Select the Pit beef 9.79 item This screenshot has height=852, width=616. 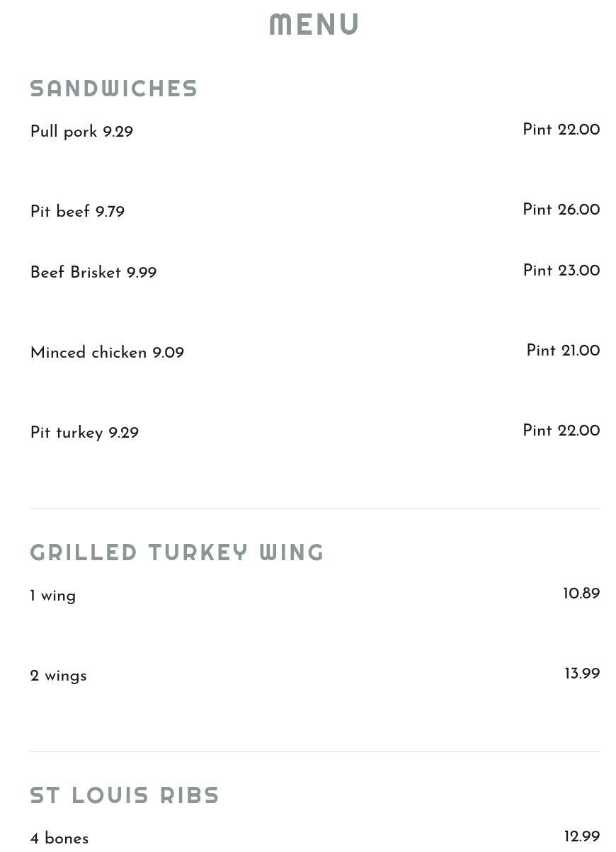click(x=77, y=212)
